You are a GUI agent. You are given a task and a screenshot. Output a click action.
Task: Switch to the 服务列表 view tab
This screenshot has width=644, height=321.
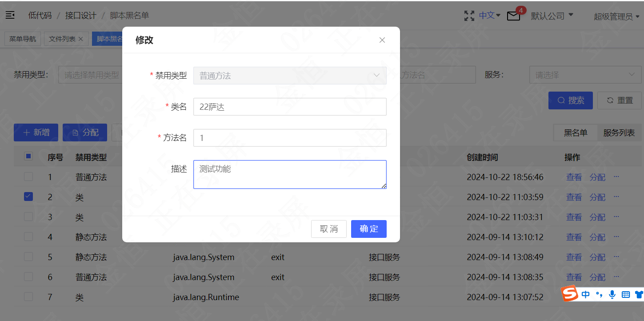(x=619, y=133)
